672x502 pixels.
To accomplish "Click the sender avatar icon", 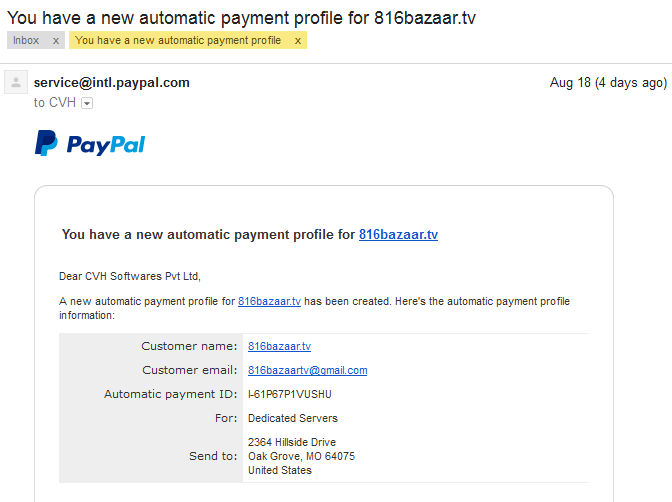I will coord(16,82).
